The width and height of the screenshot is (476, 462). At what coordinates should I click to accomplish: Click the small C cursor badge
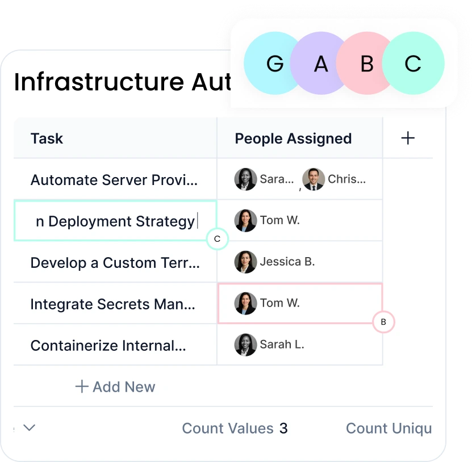coord(218,239)
